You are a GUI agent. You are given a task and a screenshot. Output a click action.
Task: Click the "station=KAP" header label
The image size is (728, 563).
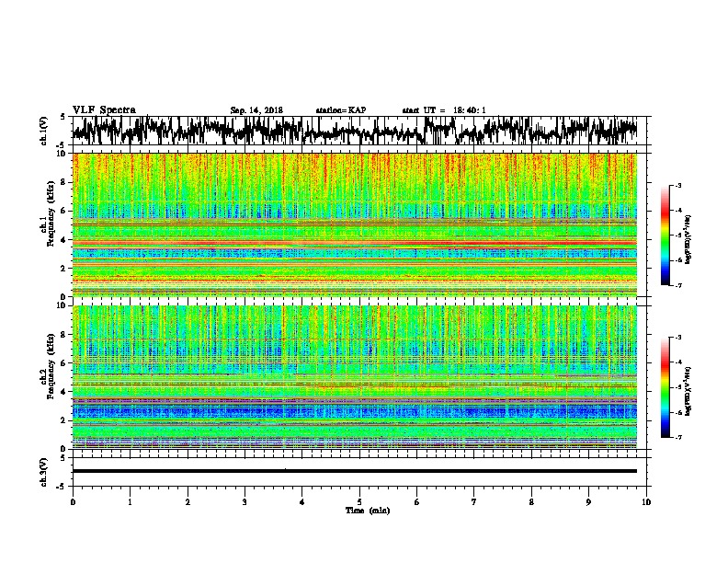(x=341, y=110)
